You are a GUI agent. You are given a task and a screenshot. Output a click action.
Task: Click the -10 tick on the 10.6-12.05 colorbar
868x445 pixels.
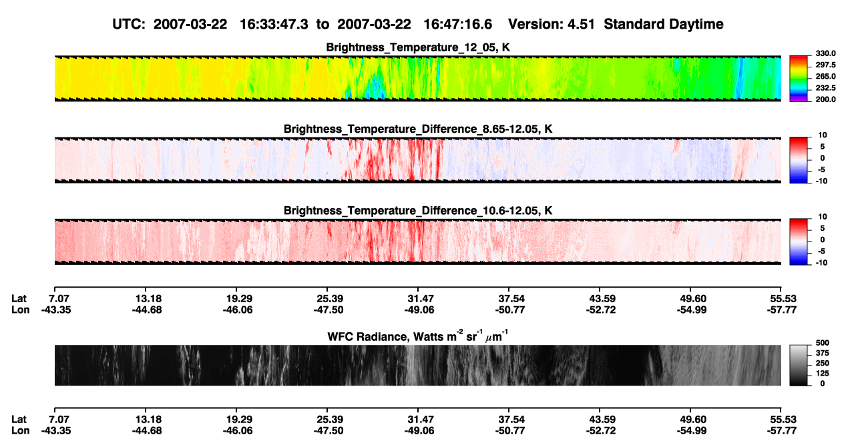821,262
